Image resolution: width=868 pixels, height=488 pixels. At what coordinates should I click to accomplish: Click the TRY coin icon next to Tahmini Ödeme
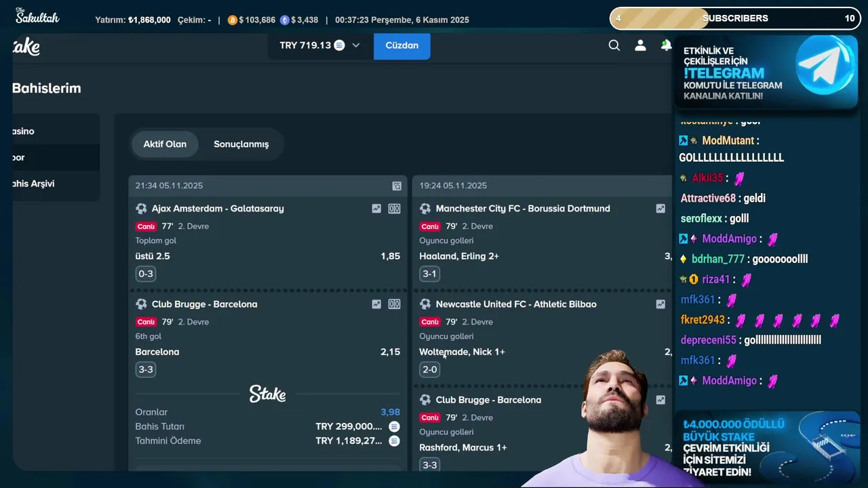[394, 441]
